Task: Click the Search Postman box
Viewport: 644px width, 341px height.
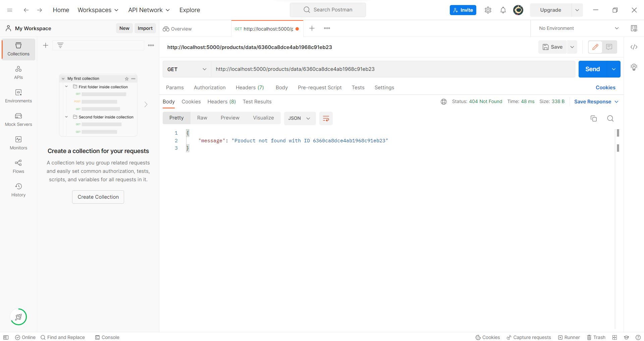Action: [x=328, y=10]
